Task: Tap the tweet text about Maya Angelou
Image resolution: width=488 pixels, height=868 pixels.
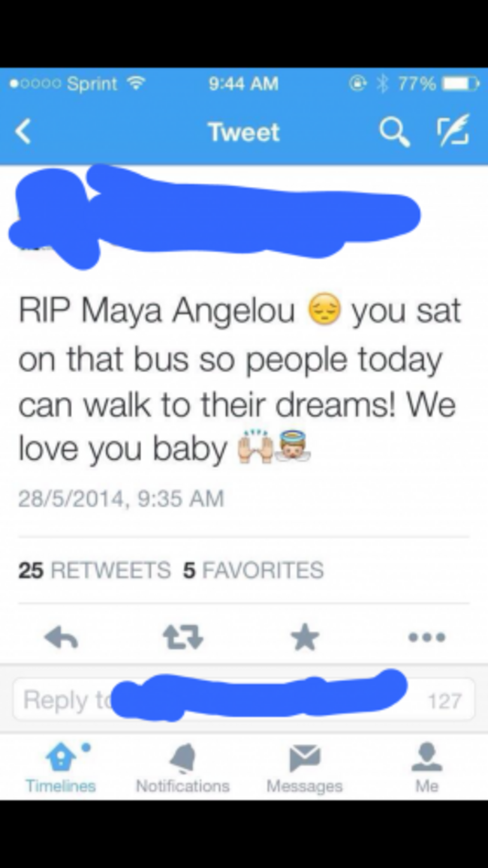Action: 239,380
